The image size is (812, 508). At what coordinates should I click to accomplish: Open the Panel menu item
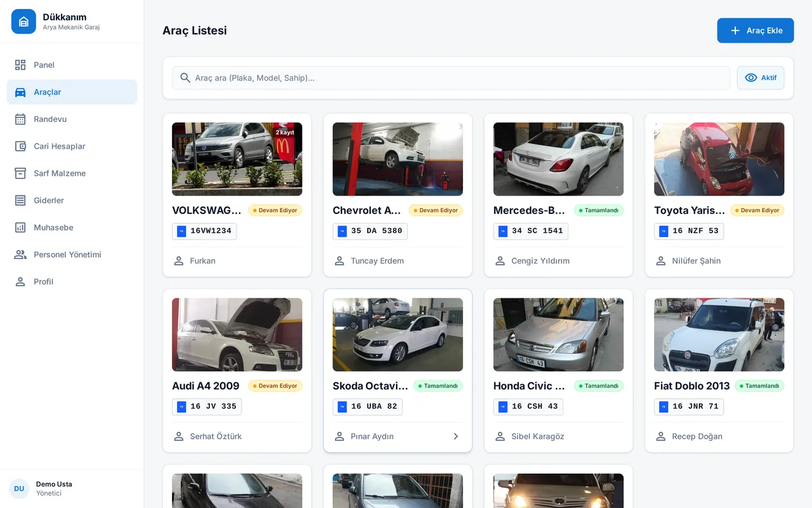[x=72, y=65]
